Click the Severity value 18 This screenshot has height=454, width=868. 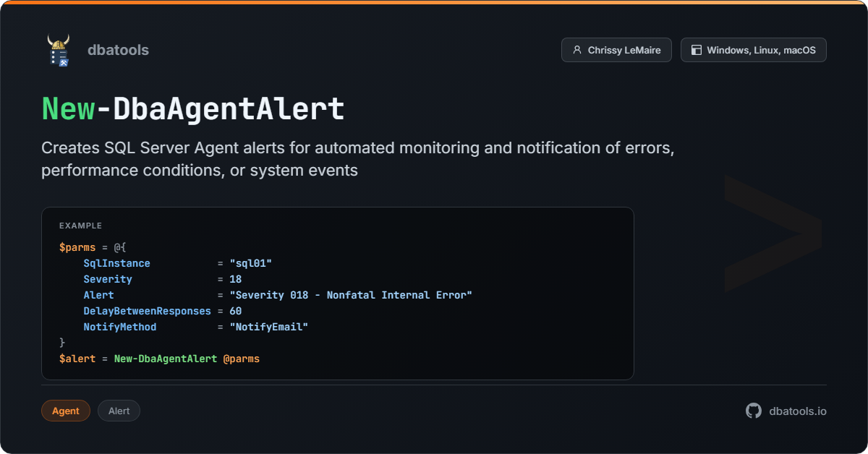[x=235, y=279]
